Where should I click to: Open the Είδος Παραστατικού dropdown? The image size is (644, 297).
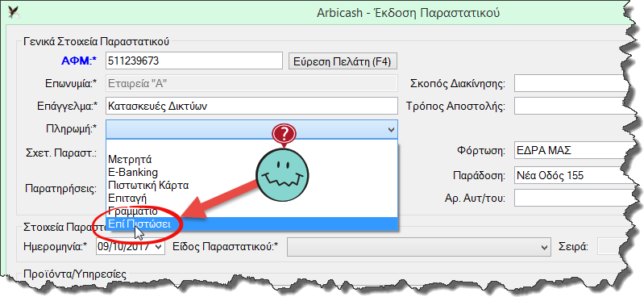418,247
